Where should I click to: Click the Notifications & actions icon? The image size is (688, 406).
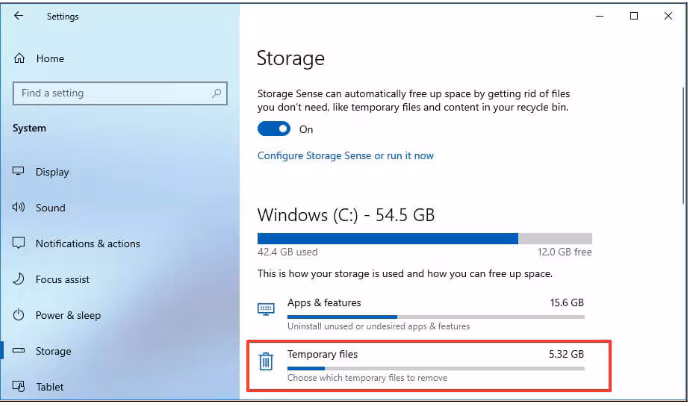(x=18, y=243)
